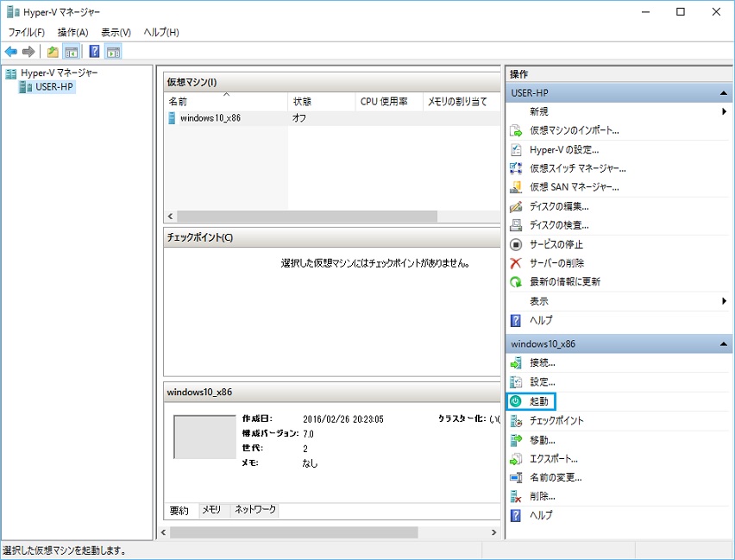Click the ヘルプ icon under windows10_x86 actions

pyautogui.click(x=516, y=515)
